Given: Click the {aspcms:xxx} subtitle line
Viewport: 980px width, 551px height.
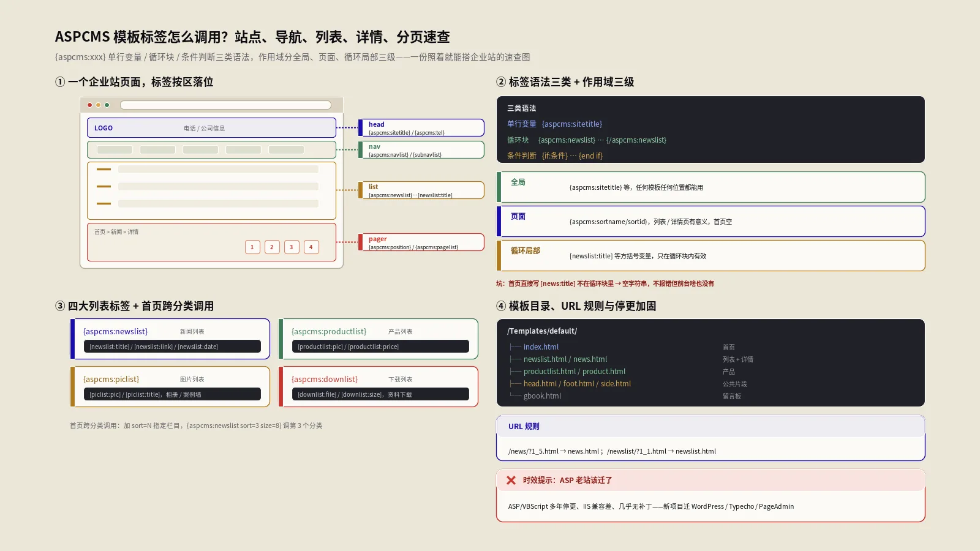Looking at the screenshot, I should [x=292, y=57].
